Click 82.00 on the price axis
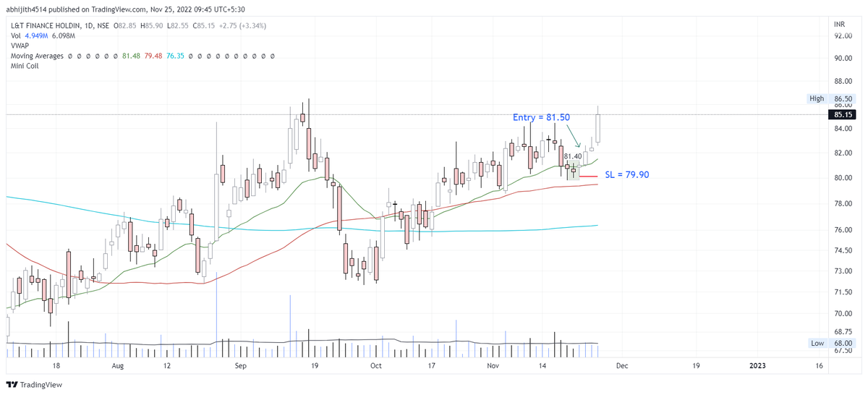The image size is (868, 395). click(843, 153)
